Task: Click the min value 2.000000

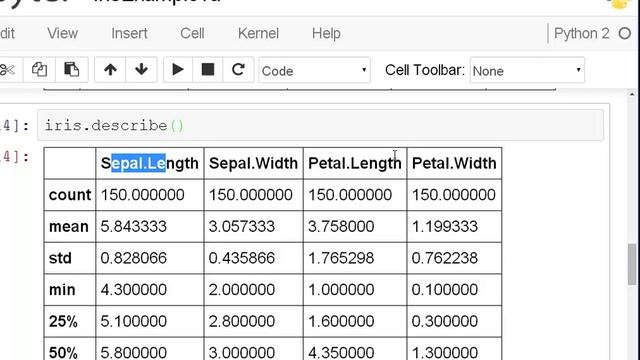Action: tap(242, 289)
